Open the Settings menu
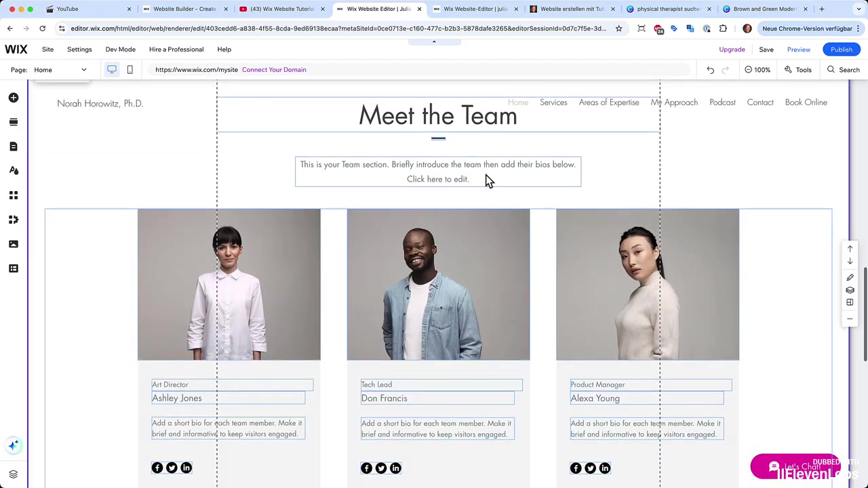The height and width of the screenshot is (488, 868). coord(79,49)
